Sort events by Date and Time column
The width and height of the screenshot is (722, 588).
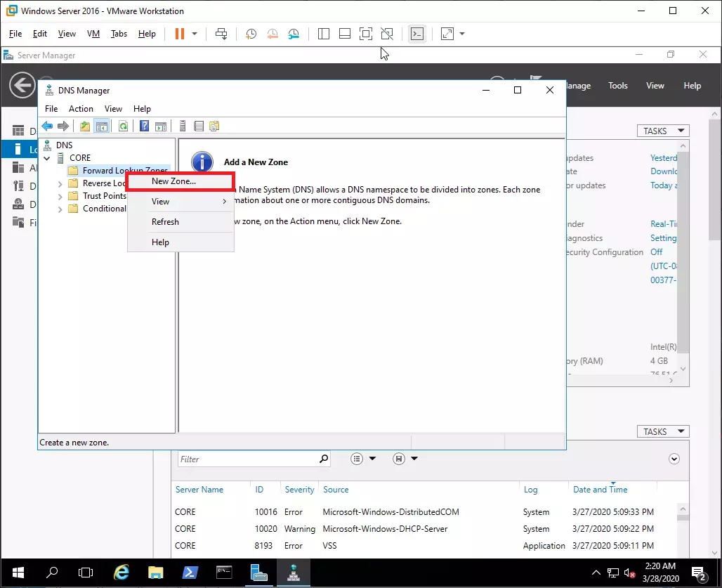point(600,490)
